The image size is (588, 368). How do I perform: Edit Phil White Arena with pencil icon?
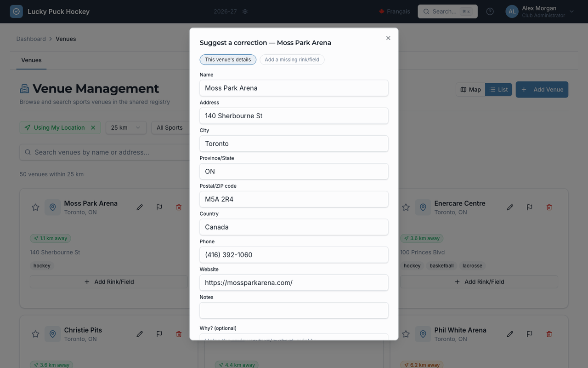pyautogui.click(x=510, y=334)
